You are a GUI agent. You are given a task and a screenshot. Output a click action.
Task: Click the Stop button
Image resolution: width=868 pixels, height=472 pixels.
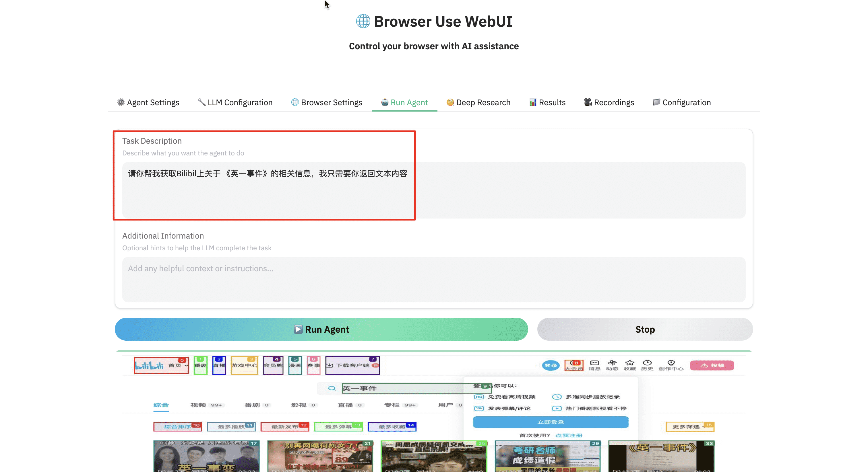645,329
